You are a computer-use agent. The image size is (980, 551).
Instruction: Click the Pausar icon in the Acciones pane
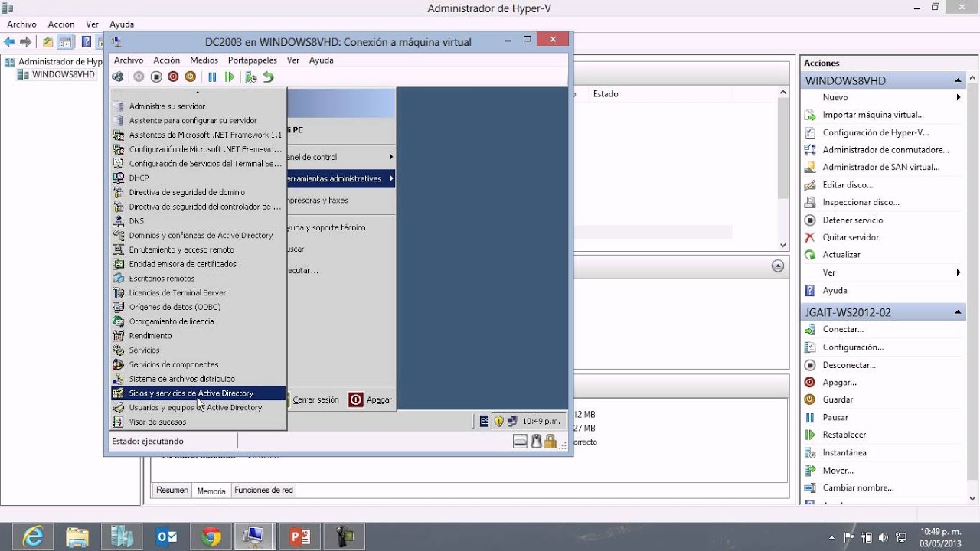810,417
